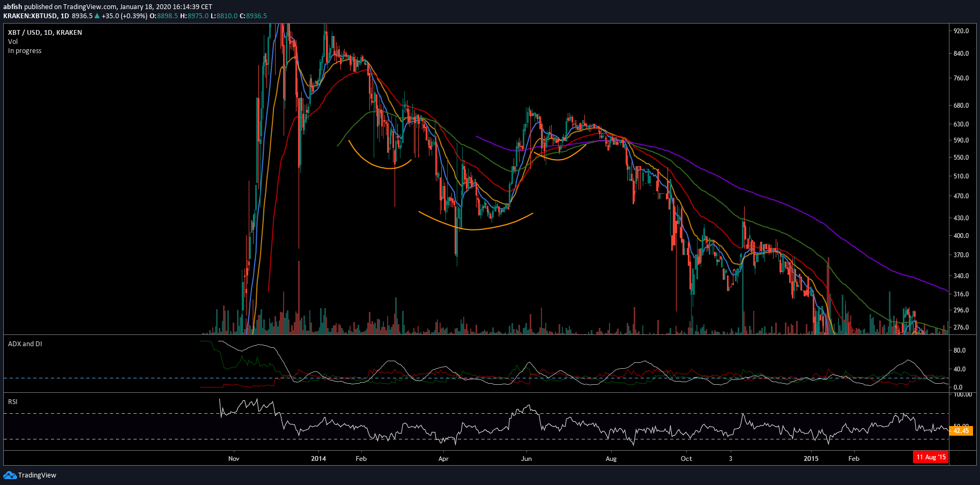980x485 pixels.
Task: Click the 2015 label on the time axis
Action: (x=811, y=459)
